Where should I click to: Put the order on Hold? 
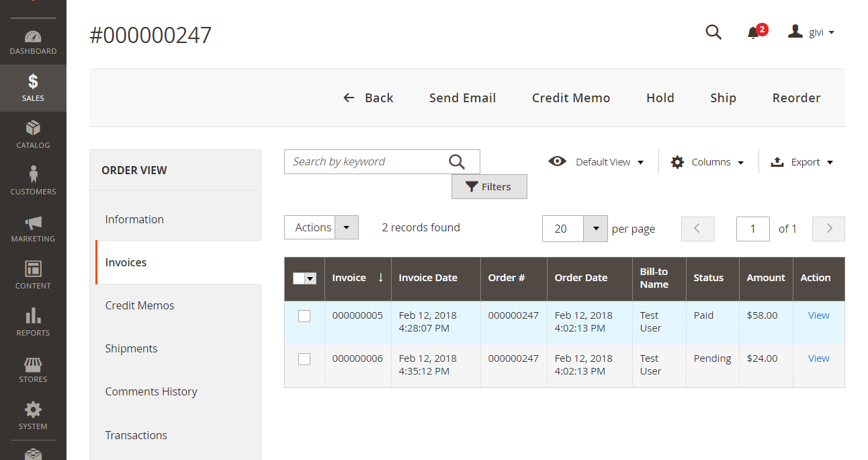click(660, 98)
